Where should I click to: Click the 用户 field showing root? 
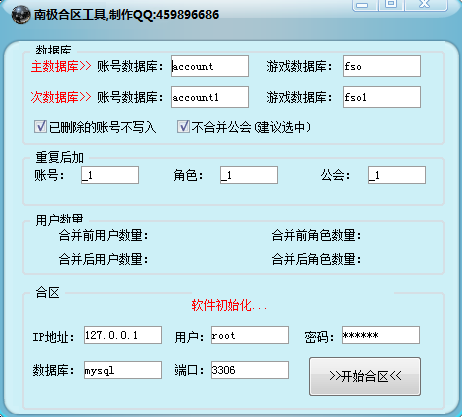[x=250, y=335]
